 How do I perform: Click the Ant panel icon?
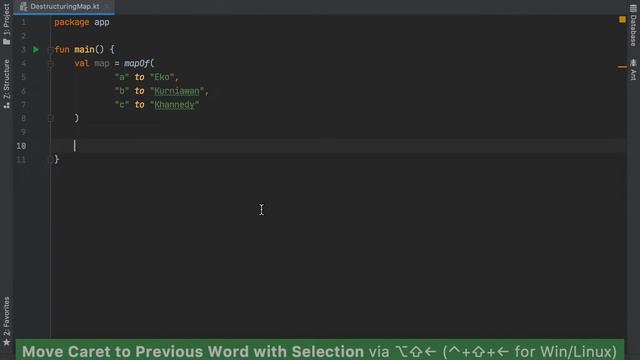coord(633,62)
